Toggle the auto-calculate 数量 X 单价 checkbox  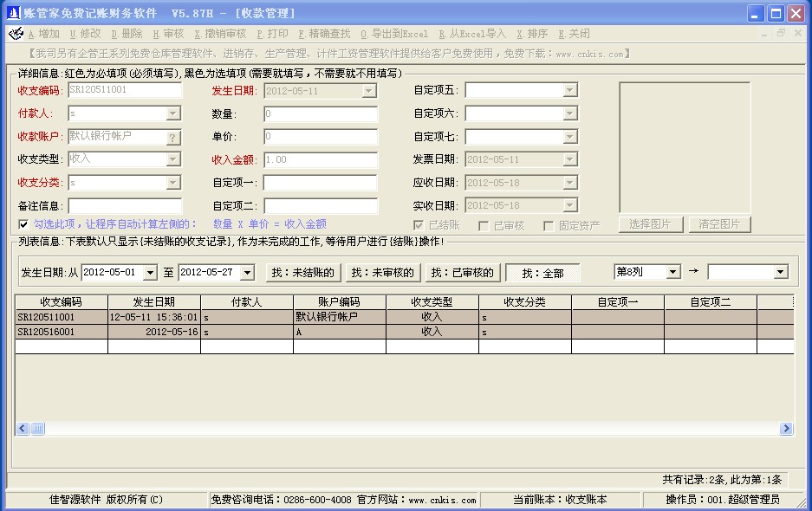coord(23,224)
